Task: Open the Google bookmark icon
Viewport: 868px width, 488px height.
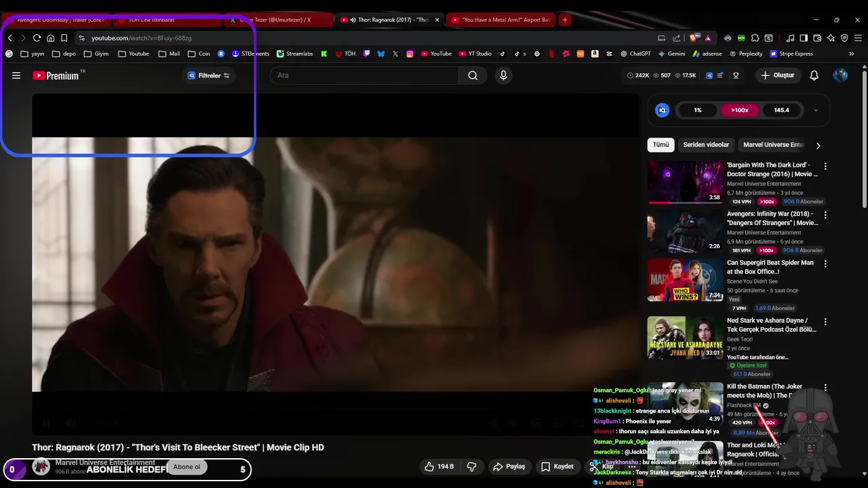Action: 9,54
